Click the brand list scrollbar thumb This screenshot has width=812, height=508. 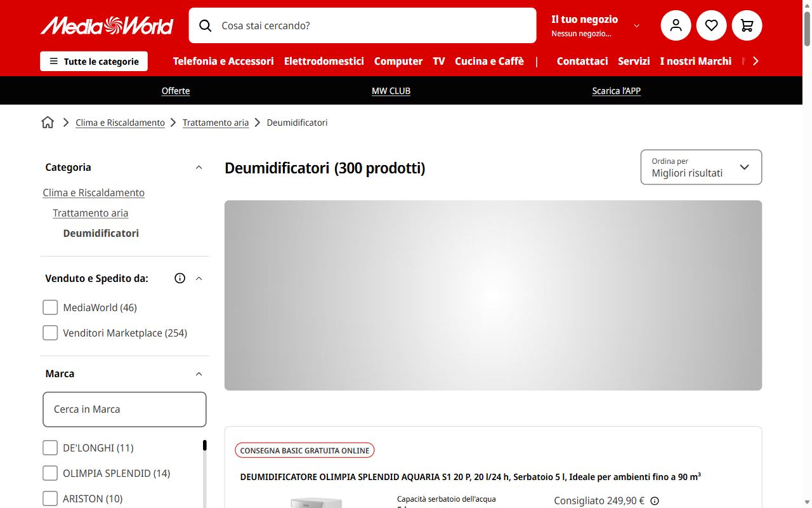(x=205, y=445)
